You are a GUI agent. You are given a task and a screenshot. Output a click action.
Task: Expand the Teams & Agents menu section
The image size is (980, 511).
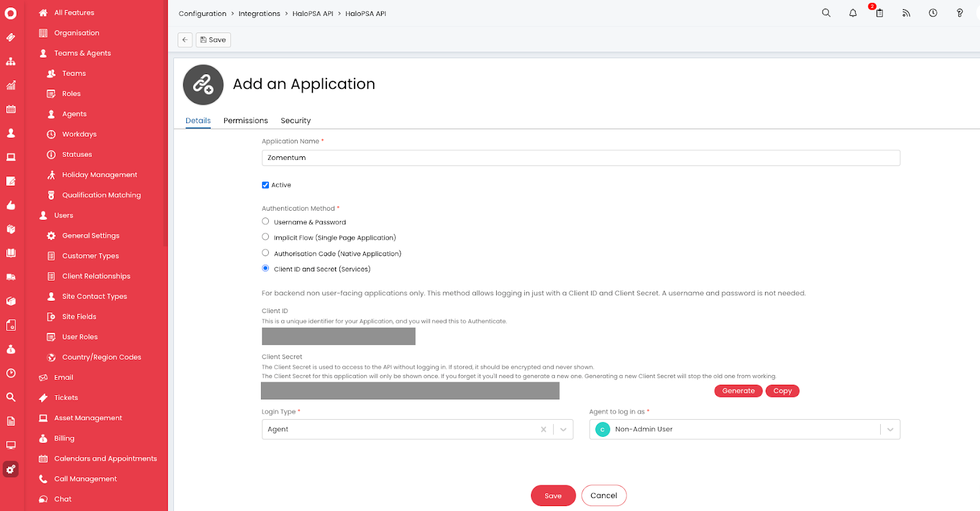pyautogui.click(x=83, y=53)
